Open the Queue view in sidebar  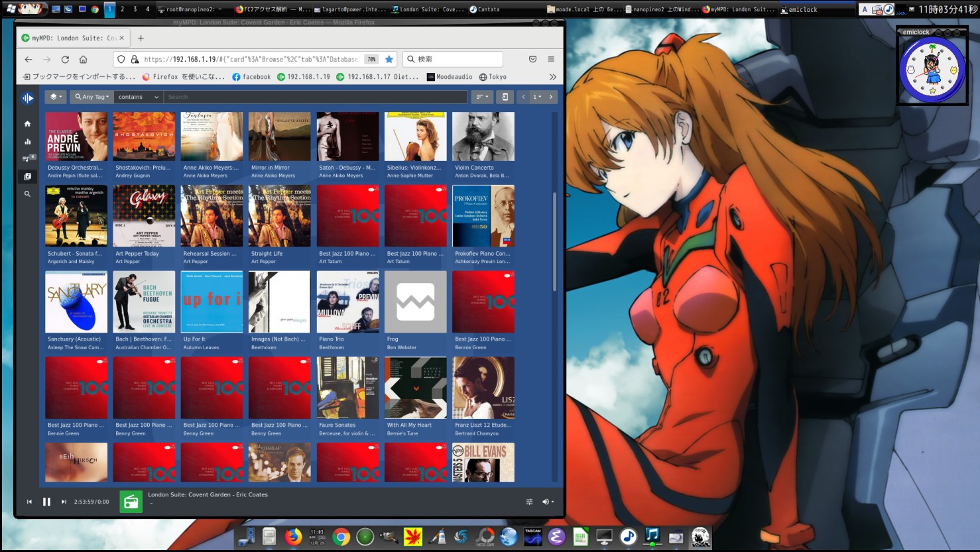tap(27, 159)
